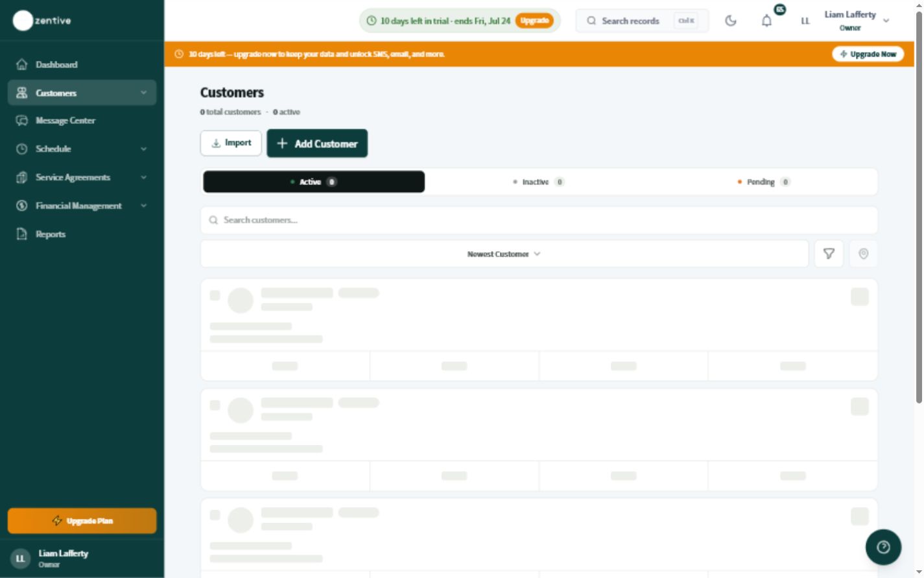Click the "0 total customers" text
This screenshot has height=578, width=924.
point(230,112)
